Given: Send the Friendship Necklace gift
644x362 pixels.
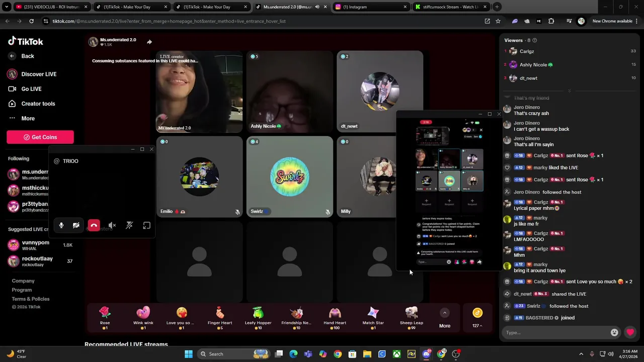Looking at the screenshot, I should pyautogui.click(x=296, y=318).
